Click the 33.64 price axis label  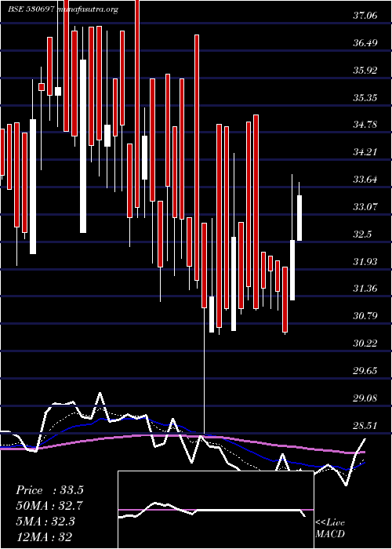click(x=365, y=180)
